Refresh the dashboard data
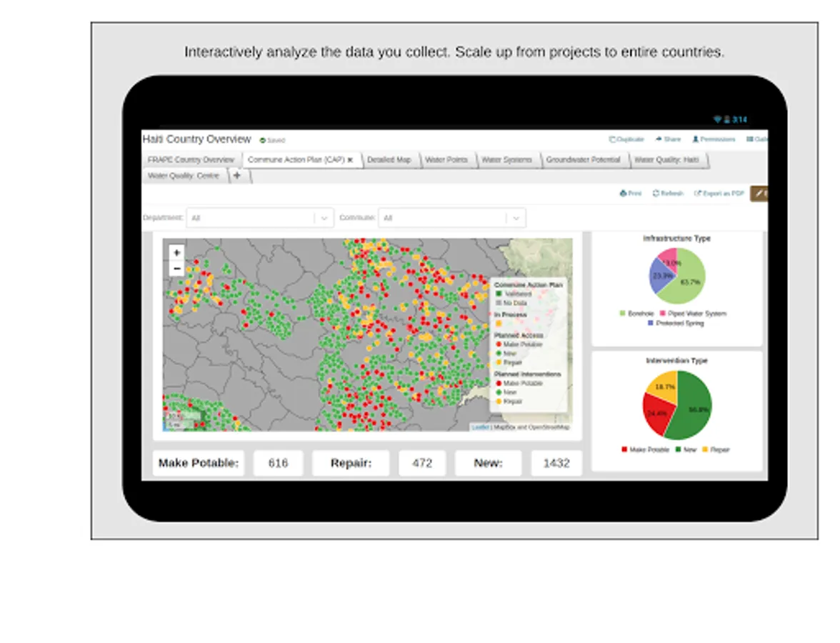The image size is (840, 643). [668, 194]
